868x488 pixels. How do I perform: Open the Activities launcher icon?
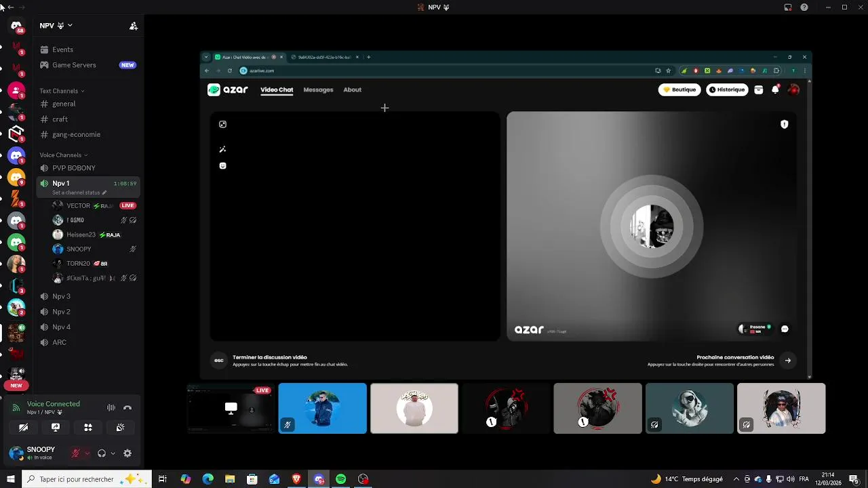coord(88,428)
